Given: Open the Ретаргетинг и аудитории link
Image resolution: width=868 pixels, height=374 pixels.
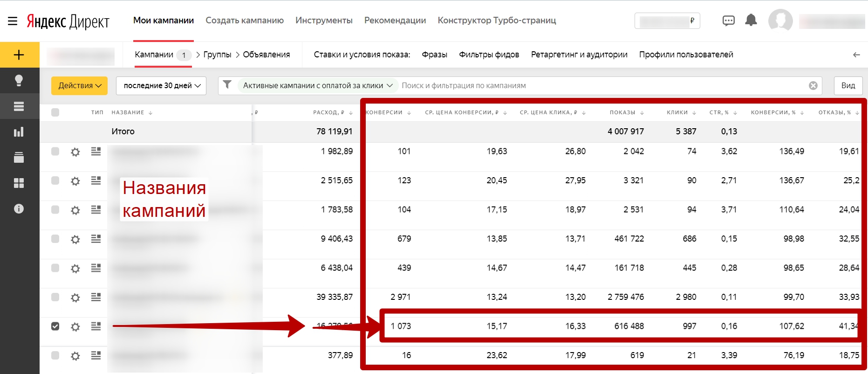Looking at the screenshot, I should pos(579,55).
